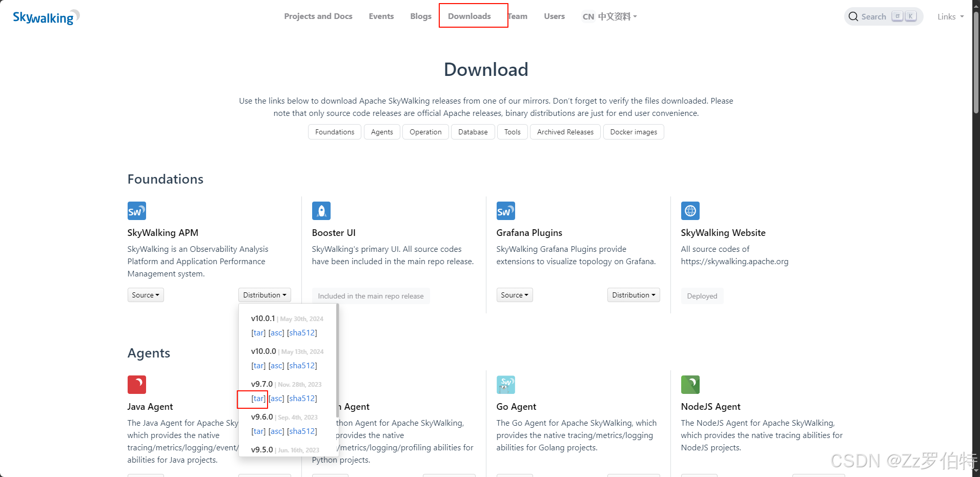
Task: Expand the CN 中文资料 dropdown
Action: (610, 16)
